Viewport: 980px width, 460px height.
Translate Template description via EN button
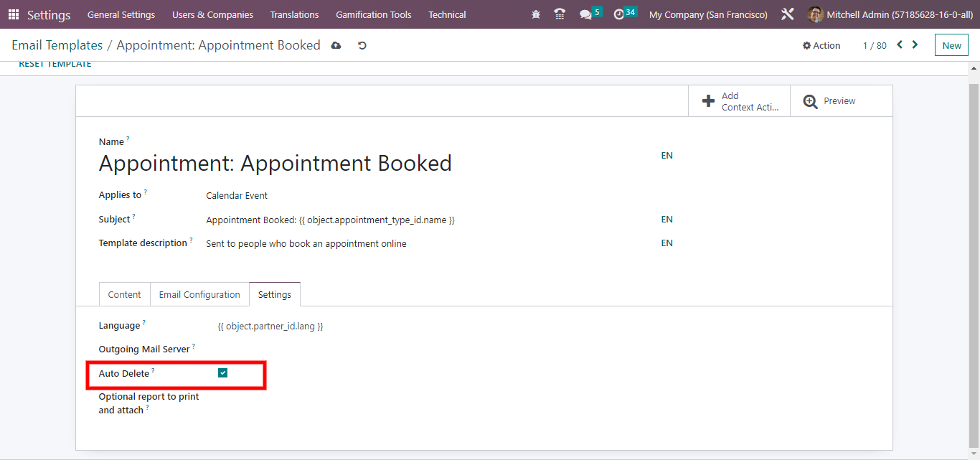tap(667, 243)
